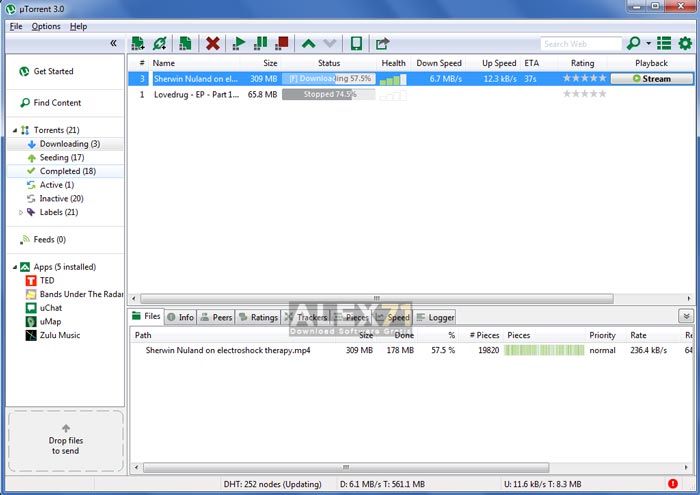
Task: Switch to the Logger tab
Action: [x=435, y=317]
